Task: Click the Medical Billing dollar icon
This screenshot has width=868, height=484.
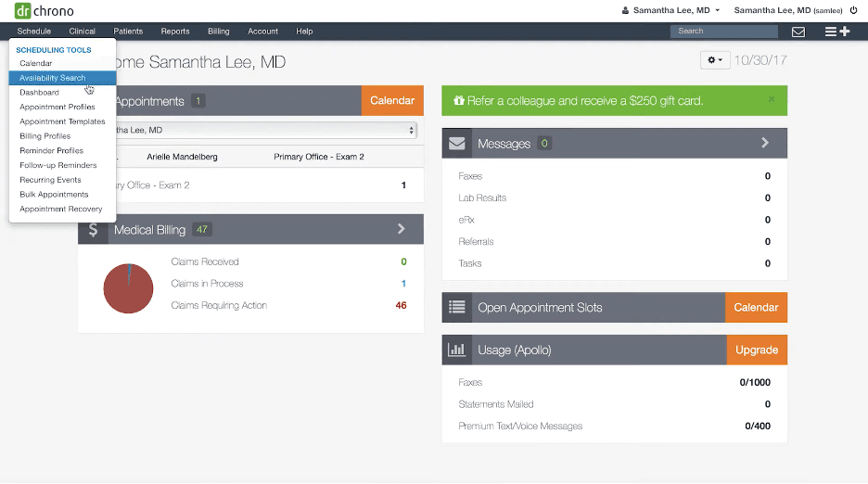Action: point(93,230)
